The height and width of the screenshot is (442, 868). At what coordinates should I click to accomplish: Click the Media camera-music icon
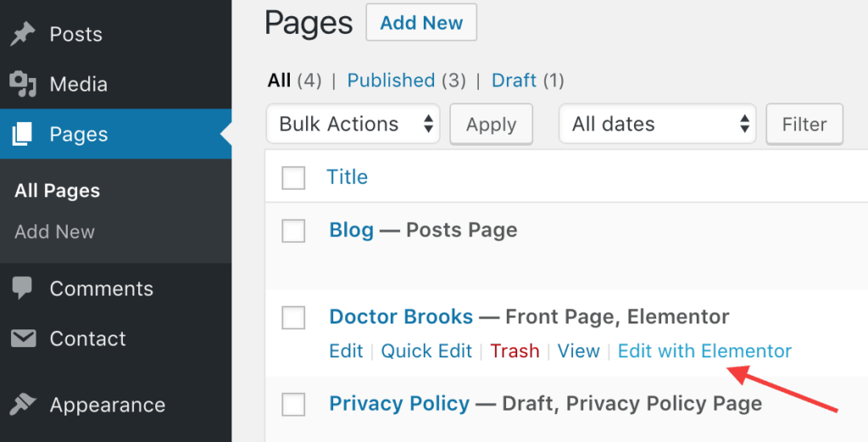click(23, 84)
